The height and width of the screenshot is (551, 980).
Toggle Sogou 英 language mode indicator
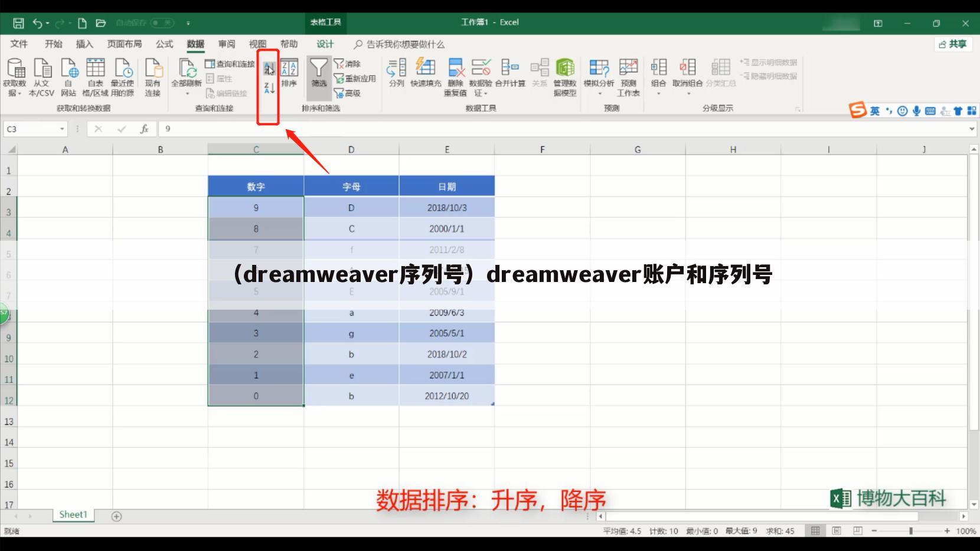point(874,111)
